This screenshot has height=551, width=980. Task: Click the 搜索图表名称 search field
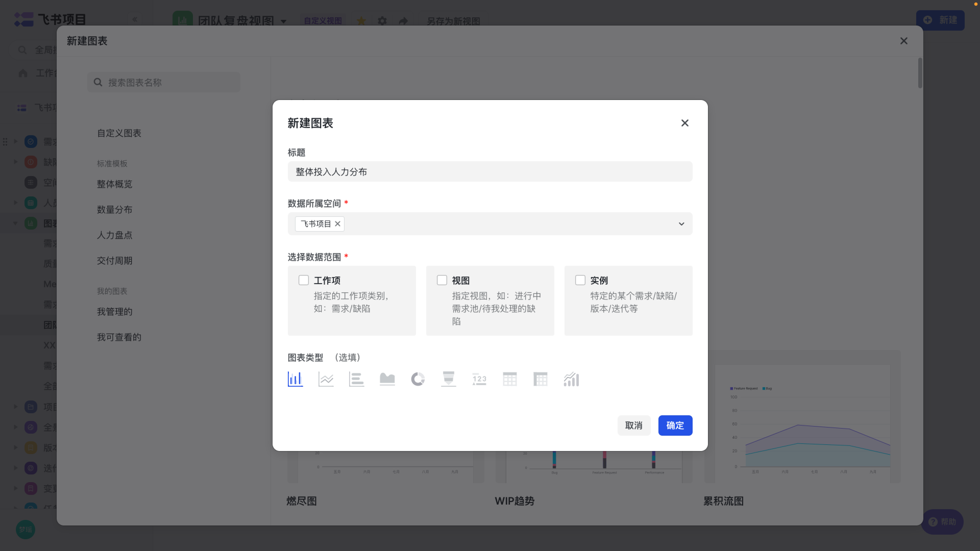coord(164,82)
